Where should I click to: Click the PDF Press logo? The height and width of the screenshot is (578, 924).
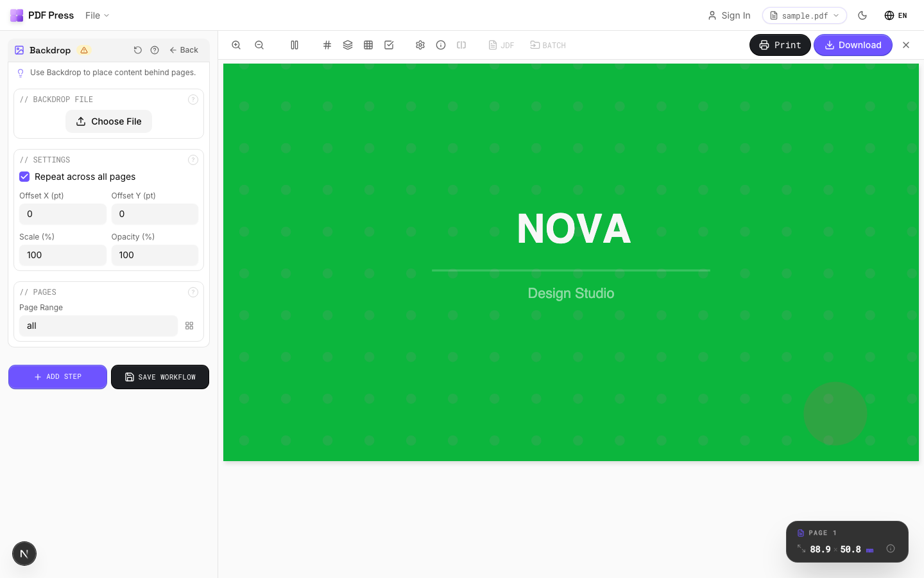(x=42, y=15)
